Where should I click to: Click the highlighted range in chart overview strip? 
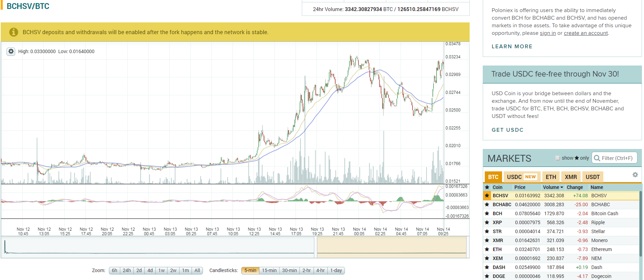pyautogui.click(x=391, y=247)
